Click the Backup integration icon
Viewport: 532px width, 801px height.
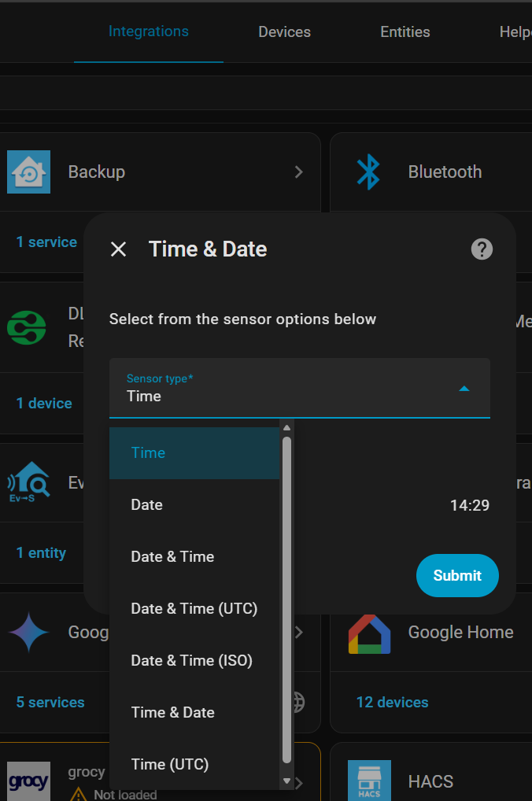point(29,172)
